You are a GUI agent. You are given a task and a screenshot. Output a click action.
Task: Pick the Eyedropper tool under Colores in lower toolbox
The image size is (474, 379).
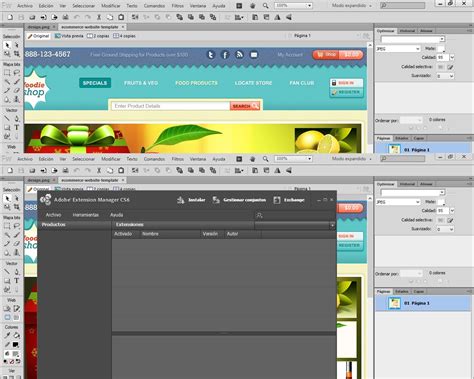(x=7, y=335)
